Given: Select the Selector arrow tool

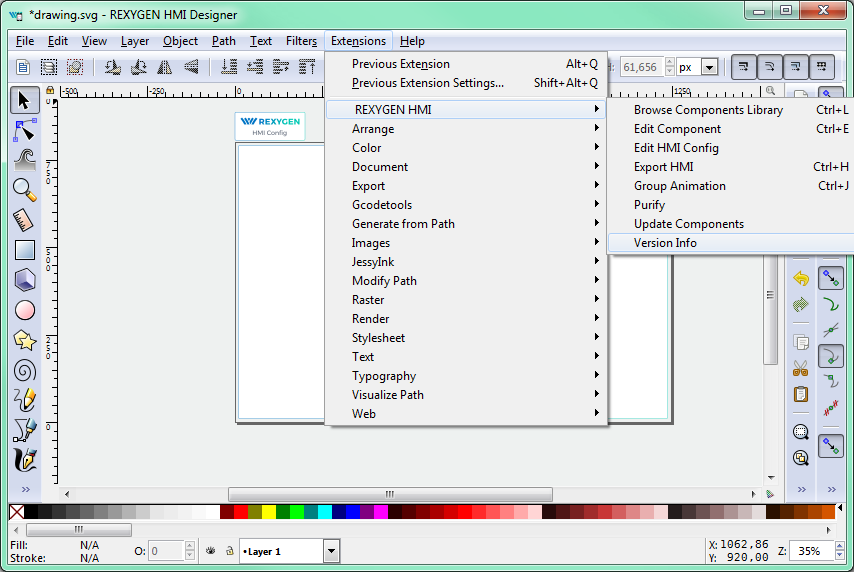Looking at the screenshot, I should [25, 100].
